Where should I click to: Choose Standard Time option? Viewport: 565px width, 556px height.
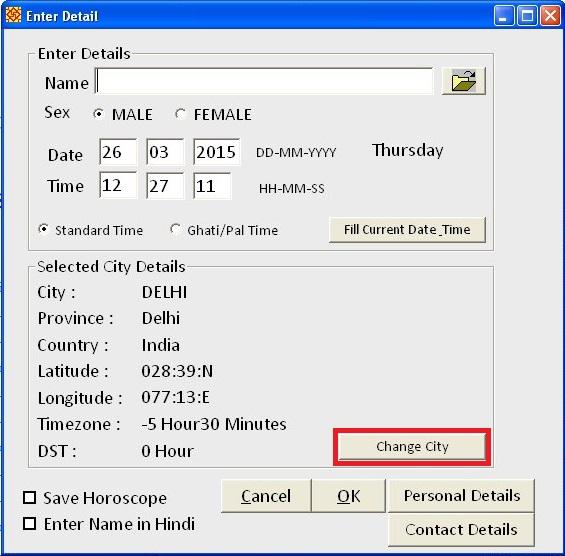pos(44,230)
